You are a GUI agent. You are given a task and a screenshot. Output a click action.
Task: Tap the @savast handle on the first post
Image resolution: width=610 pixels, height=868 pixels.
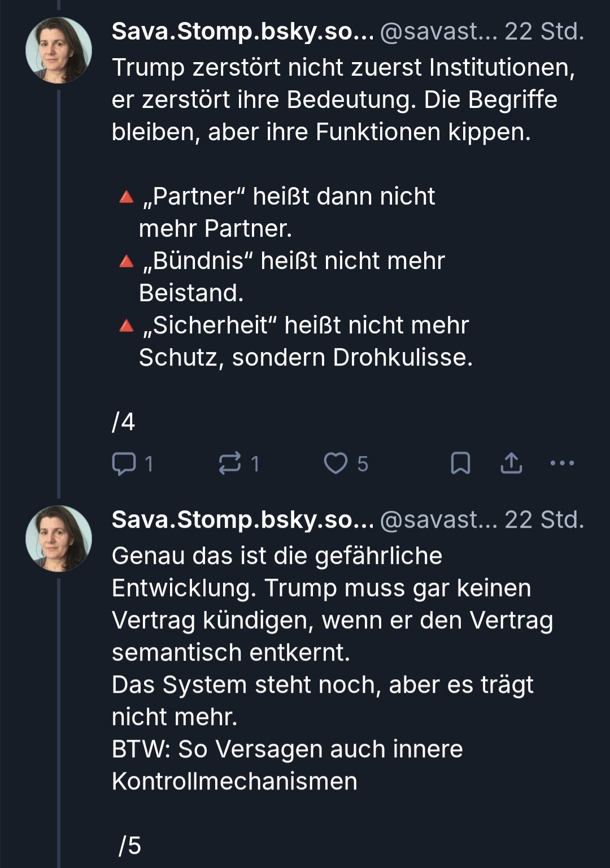point(438,32)
